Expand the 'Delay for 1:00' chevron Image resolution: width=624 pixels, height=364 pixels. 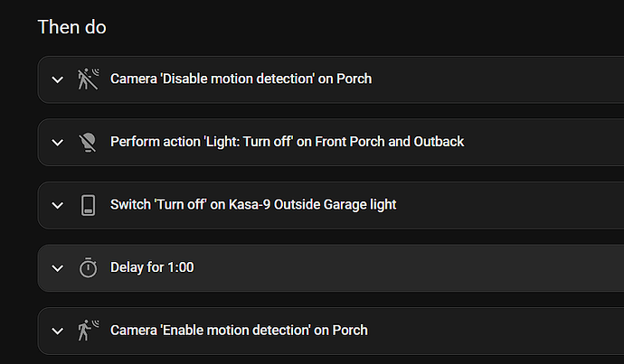coord(58,268)
